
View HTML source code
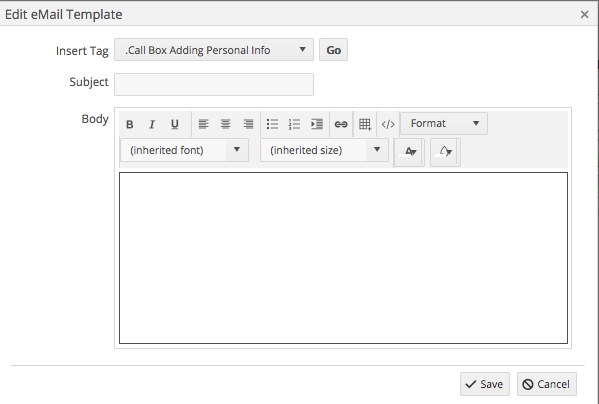tap(388, 124)
